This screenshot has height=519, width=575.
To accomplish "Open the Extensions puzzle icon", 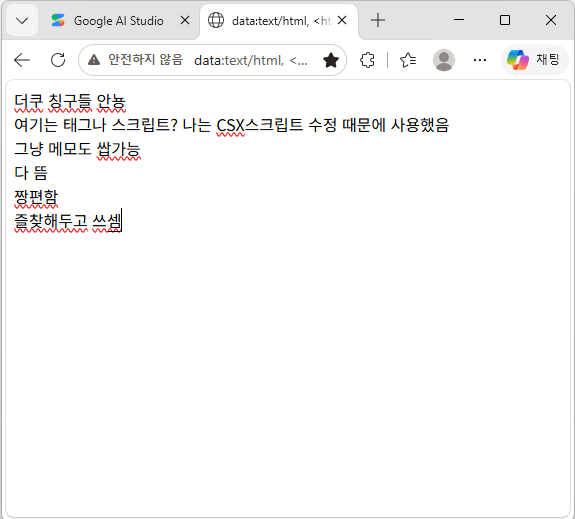I will 367,60.
